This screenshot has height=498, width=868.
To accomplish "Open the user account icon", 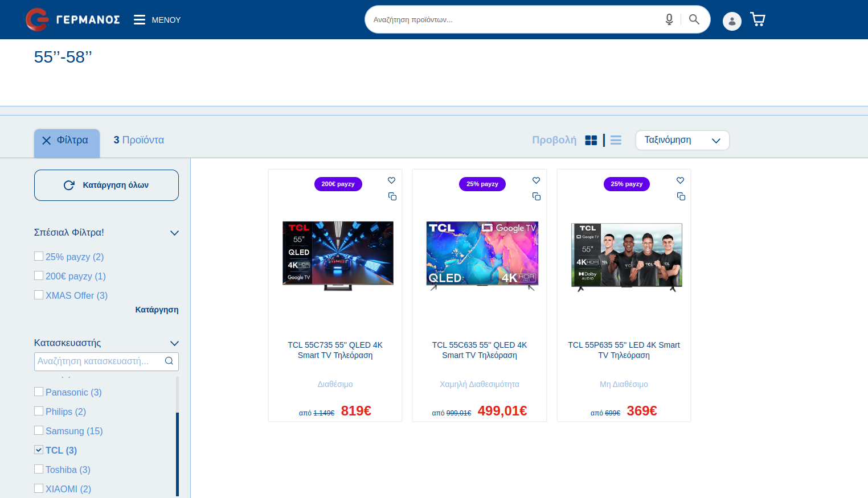I will pos(732,21).
